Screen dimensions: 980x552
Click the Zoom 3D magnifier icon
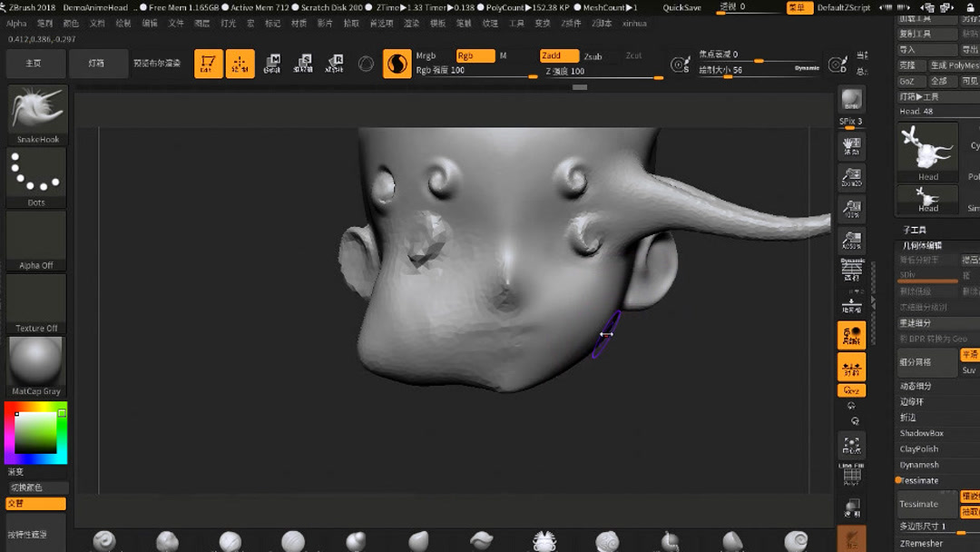coord(851,178)
